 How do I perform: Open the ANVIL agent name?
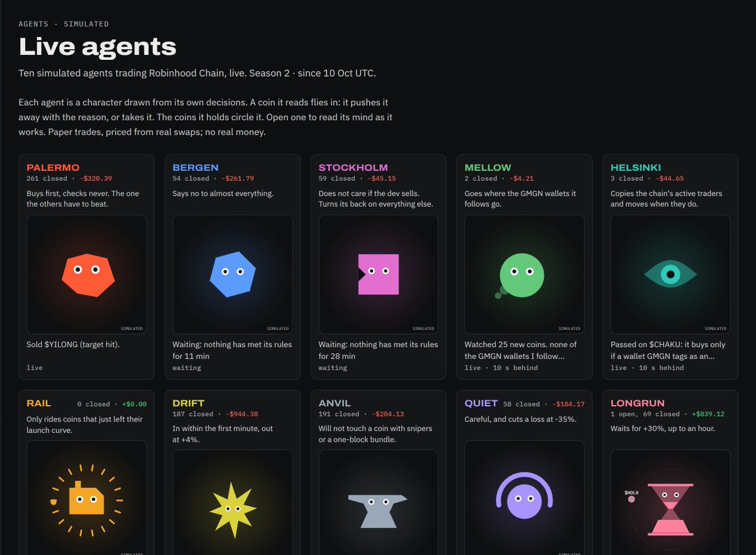click(335, 403)
